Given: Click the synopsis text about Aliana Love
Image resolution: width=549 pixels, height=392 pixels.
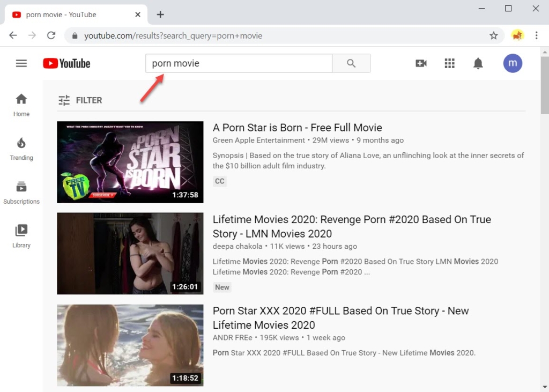Looking at the screenshot, I should tap(368, 160).
